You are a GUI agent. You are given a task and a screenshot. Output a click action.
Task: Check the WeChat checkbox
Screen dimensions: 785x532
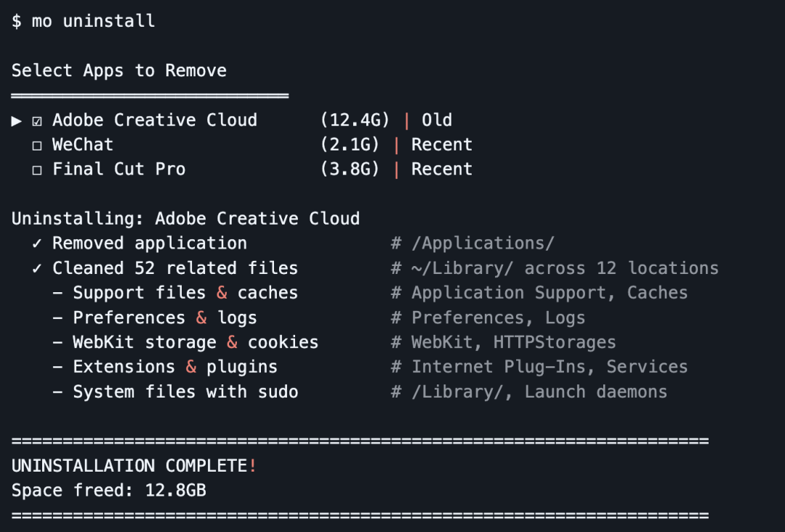[x=37, y=145]
